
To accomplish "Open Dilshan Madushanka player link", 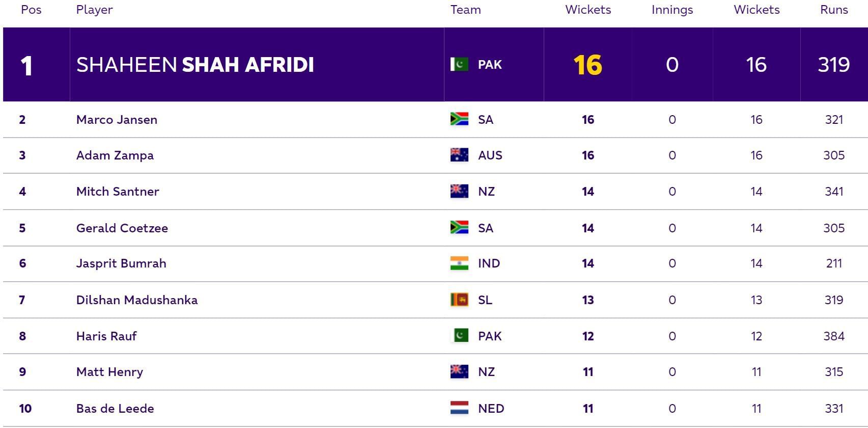I will (137, 300).
